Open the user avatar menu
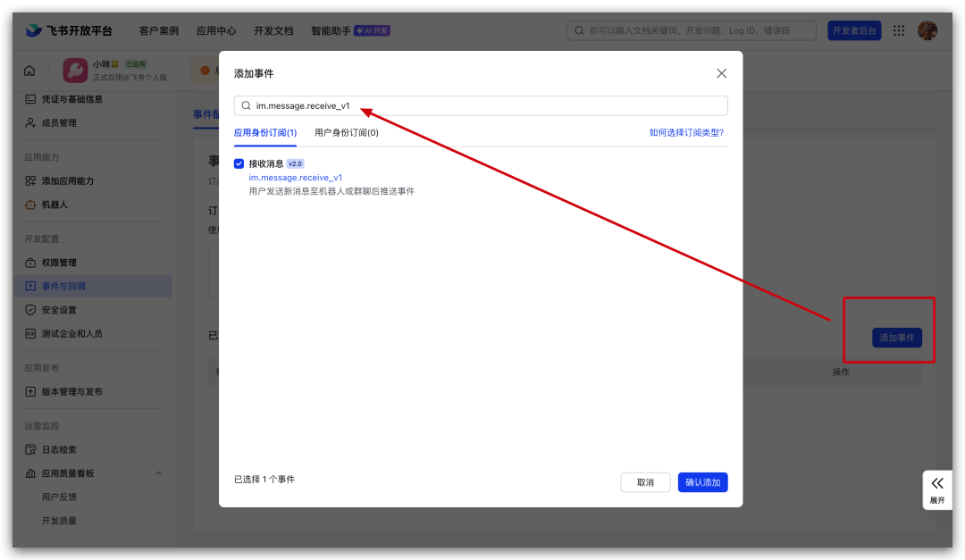Image resolution: width=965 pixels, height=560 pixels. click(x=927, y=30)
